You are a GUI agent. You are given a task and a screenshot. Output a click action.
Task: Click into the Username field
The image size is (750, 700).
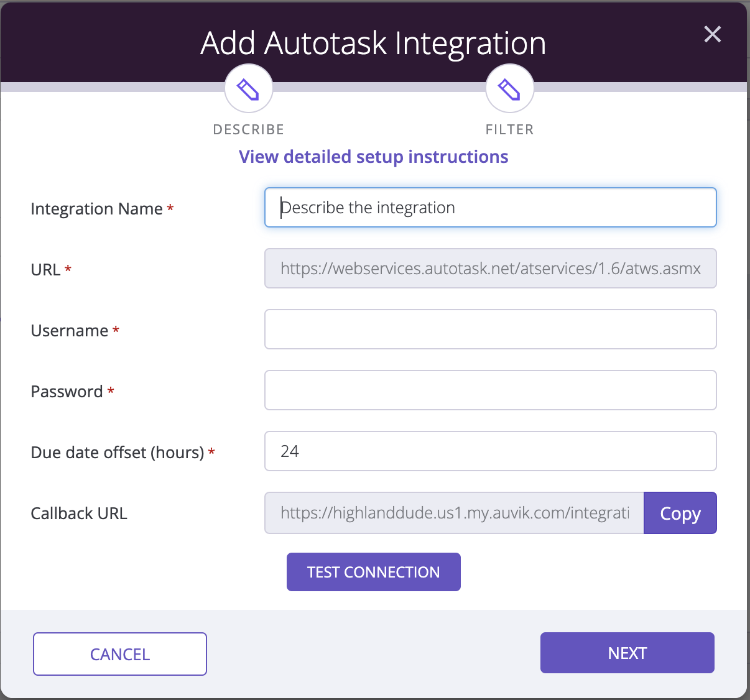491,329
